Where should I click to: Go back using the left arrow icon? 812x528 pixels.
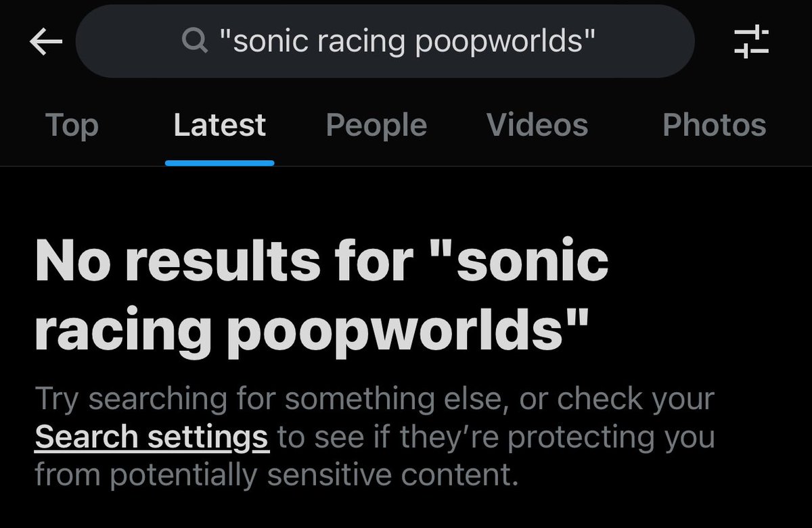tap(47, 43)
